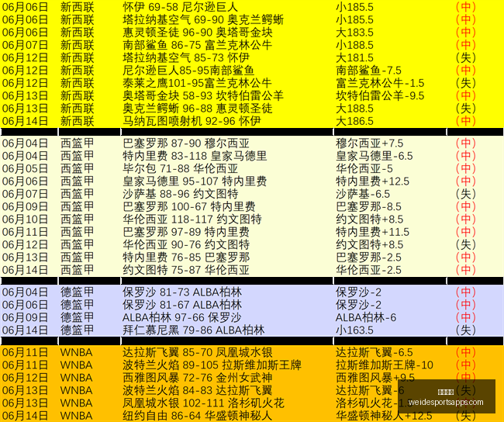Select pick cell ALBA柏林-6
Viewport: 504px width, 422px height.
(366, 317)
